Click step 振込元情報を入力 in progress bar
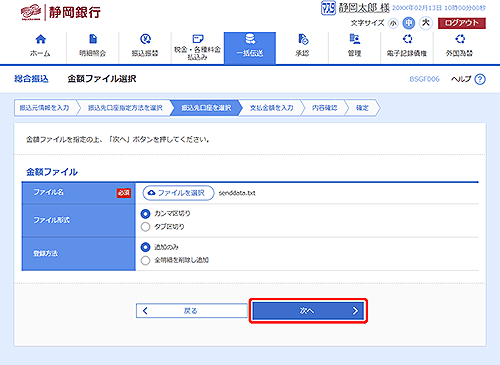The image size is (500, 365). pyautogui.click(x=45, y=108)
